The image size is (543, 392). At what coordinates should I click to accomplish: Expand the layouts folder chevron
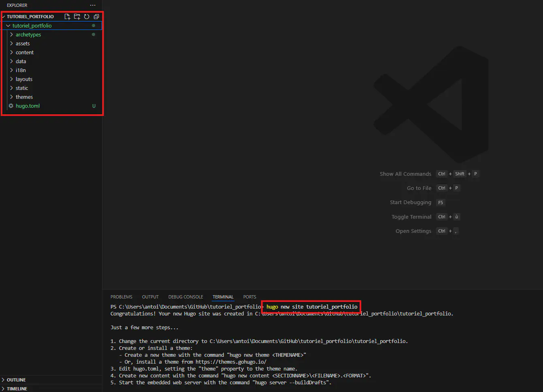(x=11, y=79)
